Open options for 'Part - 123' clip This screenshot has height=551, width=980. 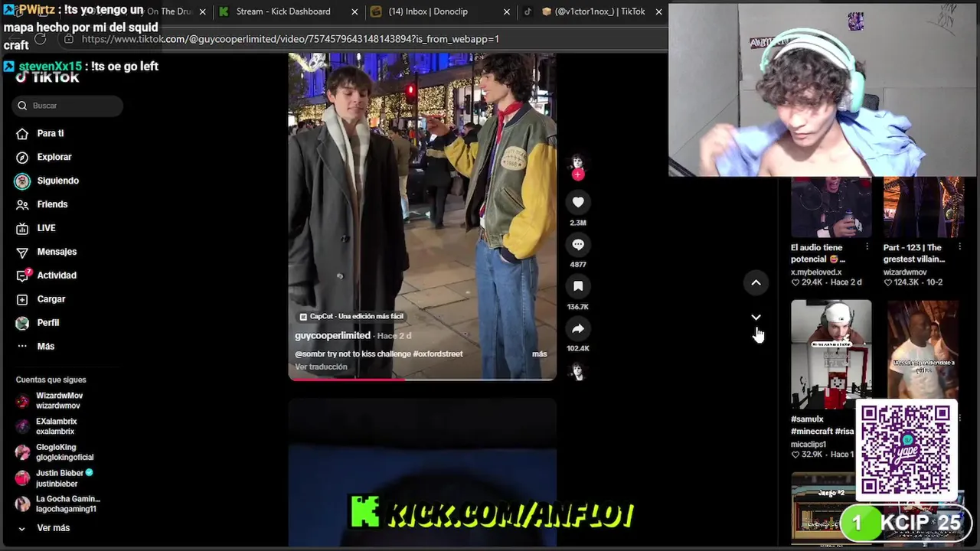click(959, 247)
